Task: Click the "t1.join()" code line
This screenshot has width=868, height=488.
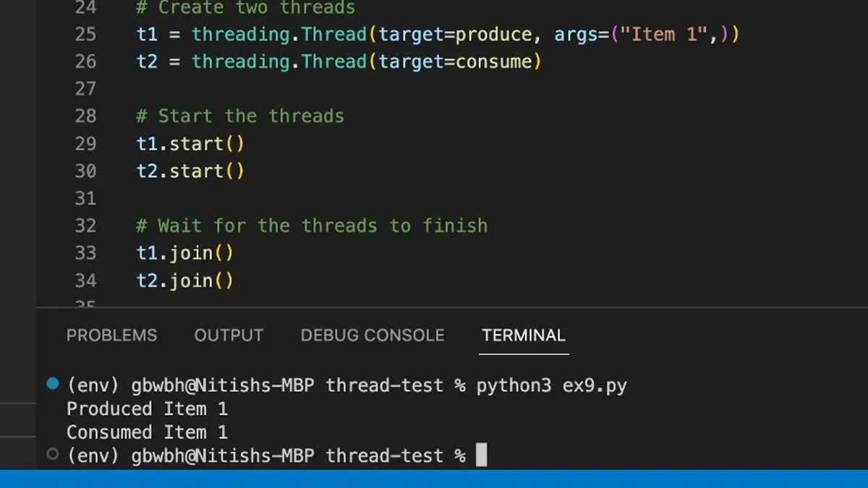Action: pos(185,253)
